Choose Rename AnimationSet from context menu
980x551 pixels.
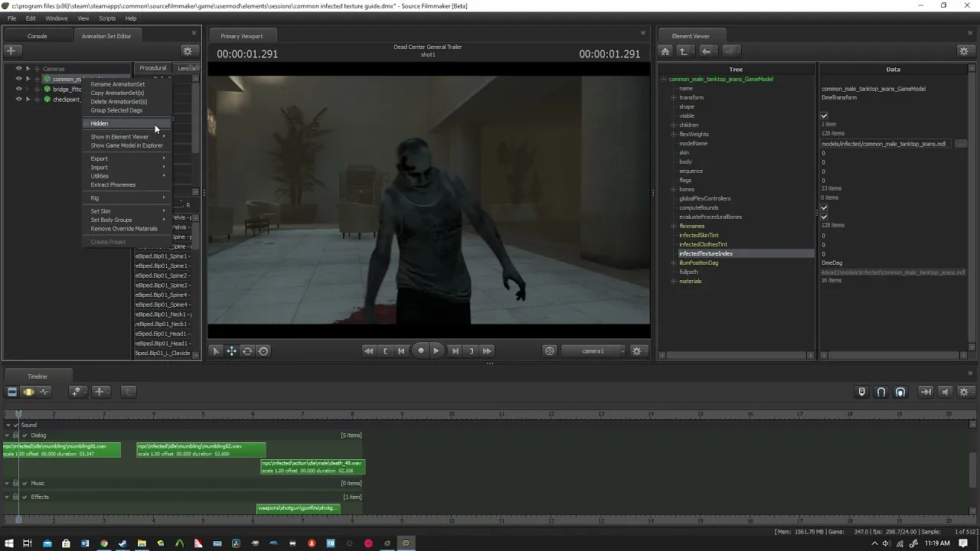point(117,84)
